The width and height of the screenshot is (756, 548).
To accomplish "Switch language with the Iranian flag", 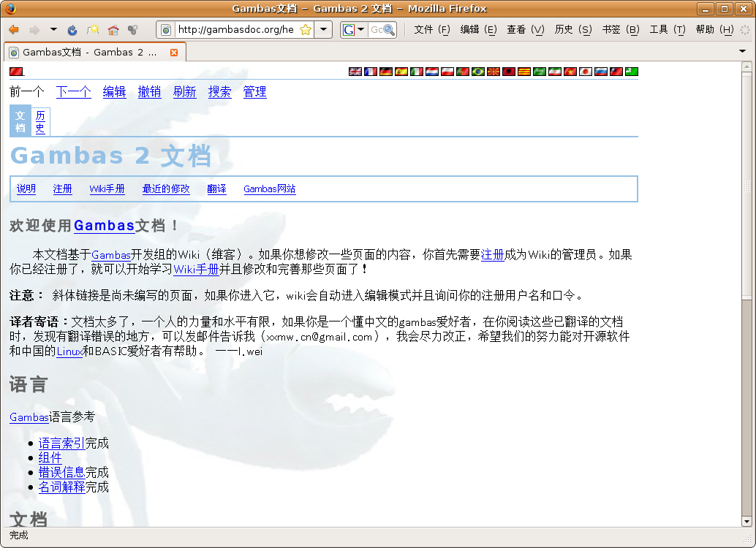I will click(555, 72).
